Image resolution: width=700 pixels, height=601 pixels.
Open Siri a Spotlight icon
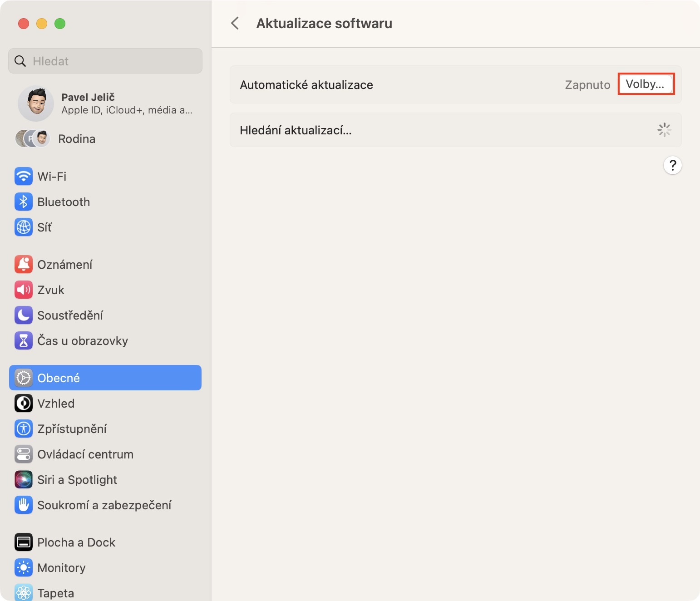tap(24, 480)
